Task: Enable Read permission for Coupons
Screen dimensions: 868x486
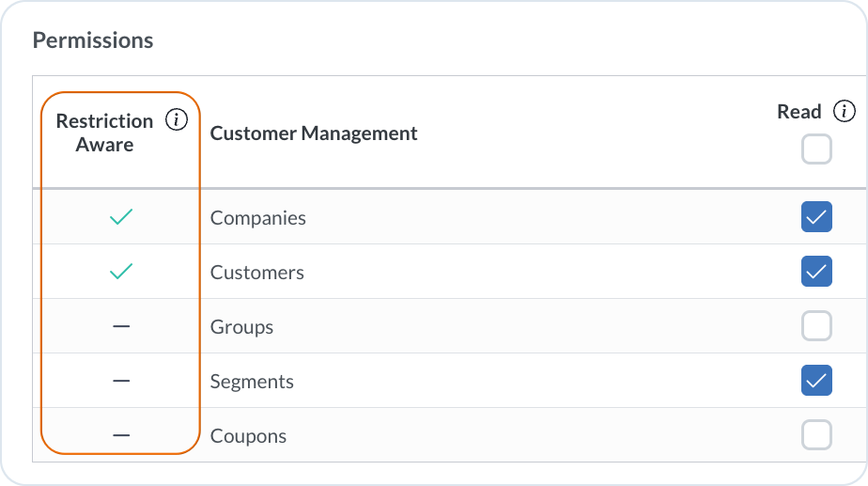Action: coord(816,436)
